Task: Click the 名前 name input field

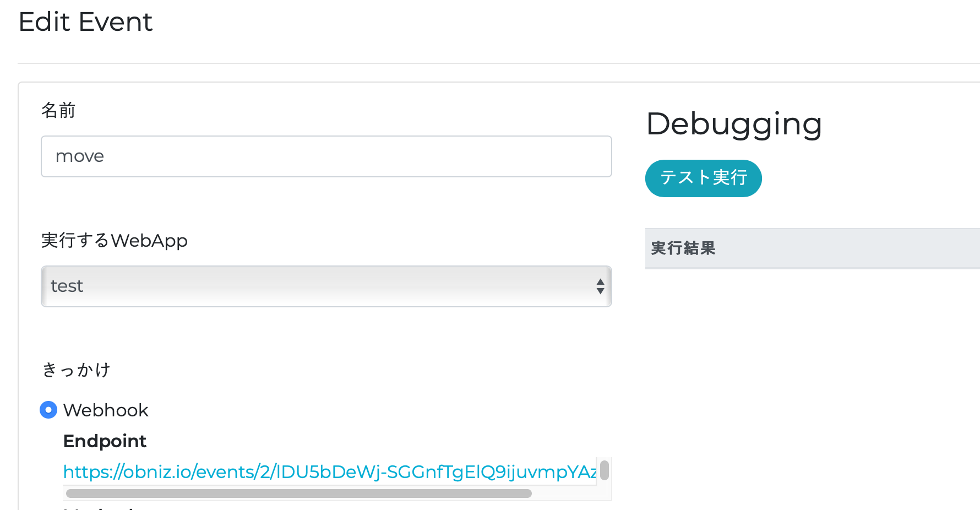Action: pyautogui.click(x=326, y=156)
